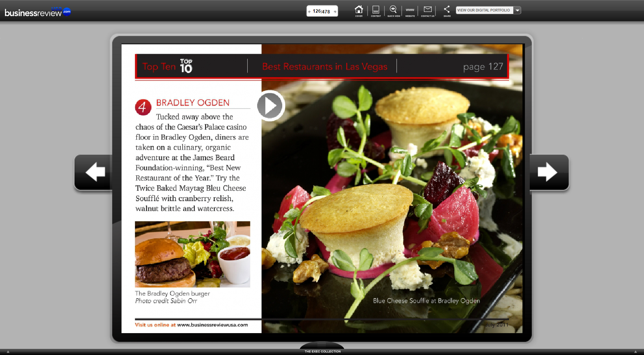
Task: Click the businessreview USA logo
Action: point(37,12)
